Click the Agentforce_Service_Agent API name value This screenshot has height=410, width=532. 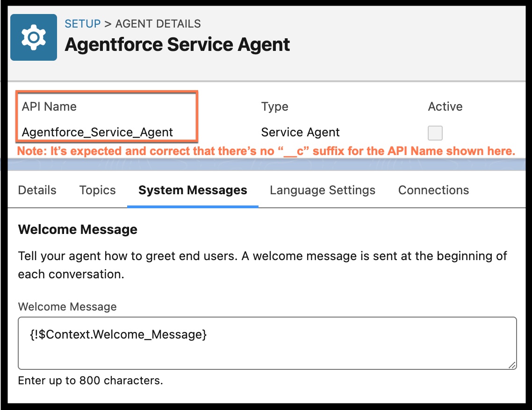coord(97,132)
